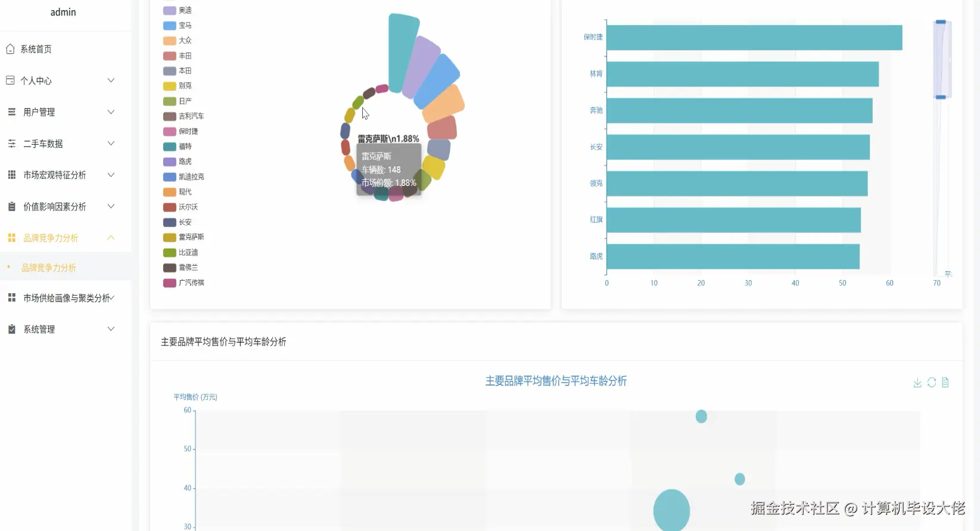Toggle 比亚迪 legend entry
Image resolution: width=980 pixels, height=531 pixels.
pos(181,253)
